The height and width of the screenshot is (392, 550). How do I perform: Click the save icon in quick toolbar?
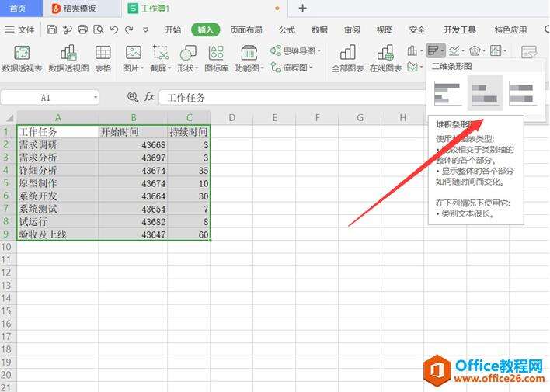pos(51,30)
